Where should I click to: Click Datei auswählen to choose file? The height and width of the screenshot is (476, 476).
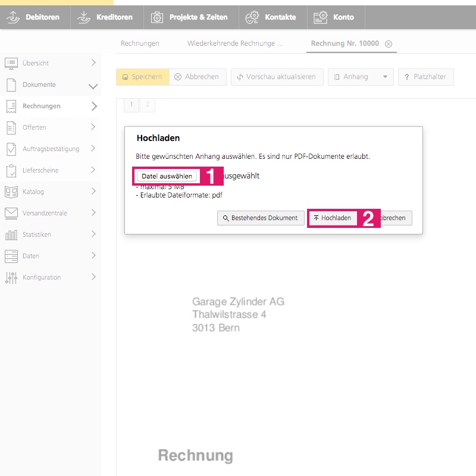[167, 176]
